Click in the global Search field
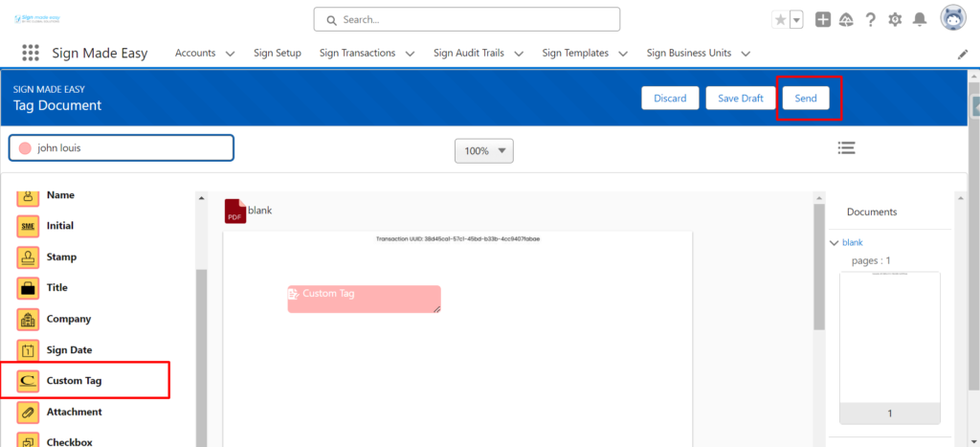 466,19
